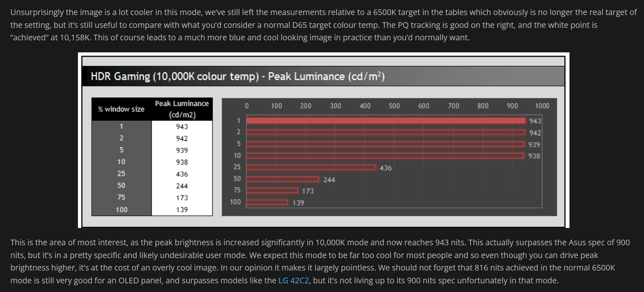Screen dimensions: 644x292
Task: Click the 1000 axis label on chart
Action: [x=542, y=106]
